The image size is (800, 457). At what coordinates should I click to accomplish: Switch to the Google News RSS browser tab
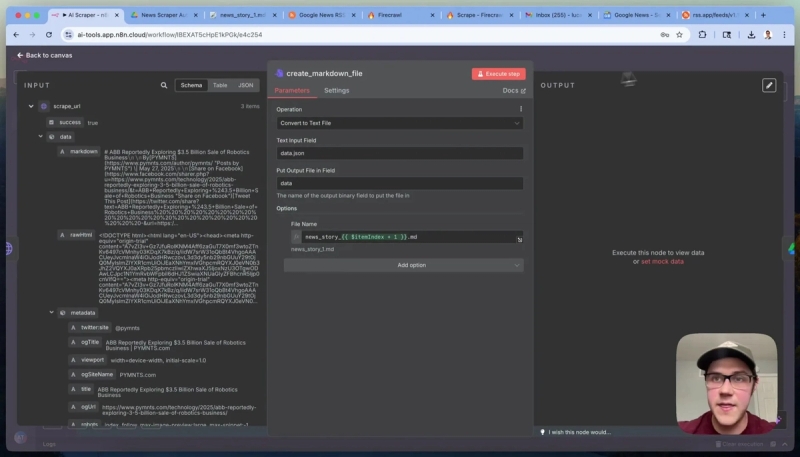[321, 15]
